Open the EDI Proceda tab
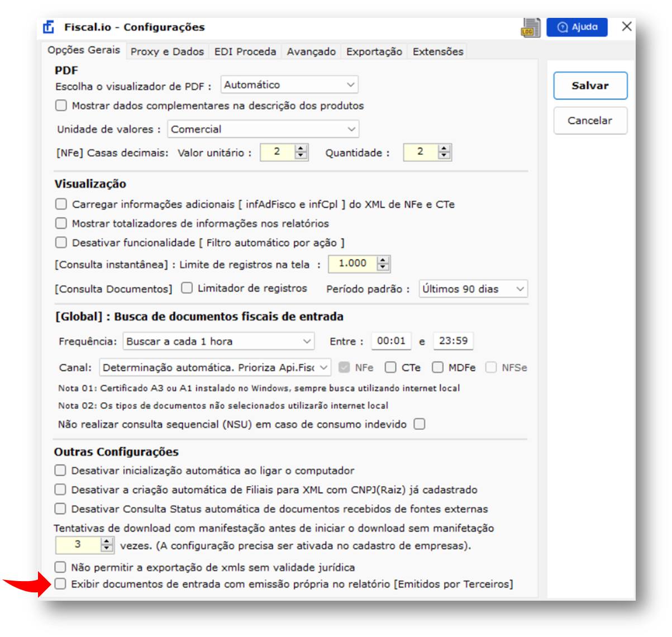 pos(245,51)
